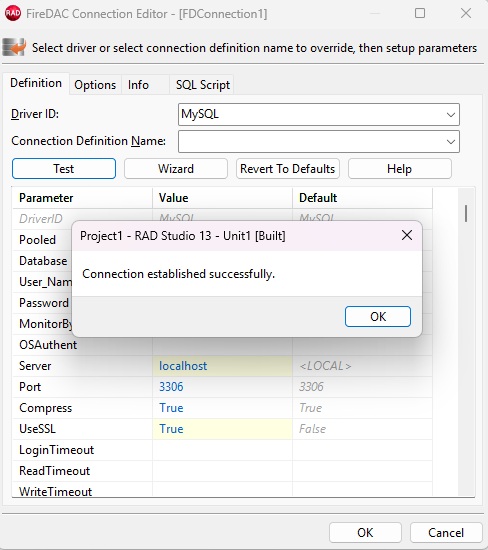Viewport: 488px width, 550px height.
Task: Select the SQL Script tab
Action: [x=202, y=85]
